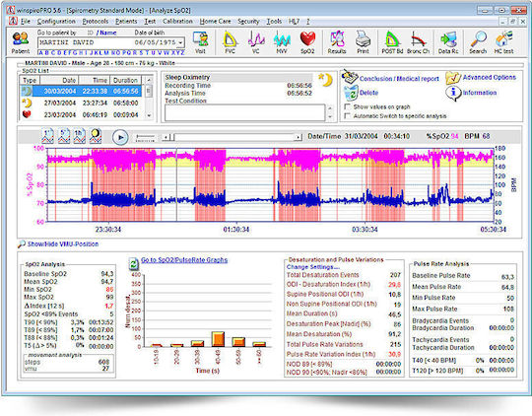Play the oximetry recording
Screen dimensions: 532x416
point(120,137)
